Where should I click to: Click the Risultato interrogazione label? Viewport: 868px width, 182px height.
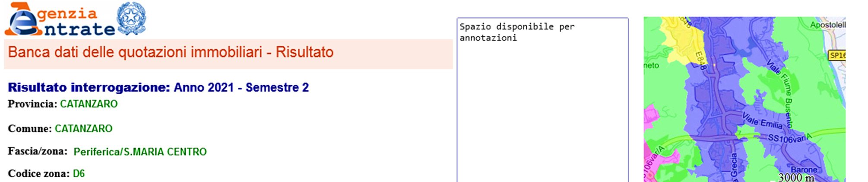pyautogui.click(x=89, y=88)
